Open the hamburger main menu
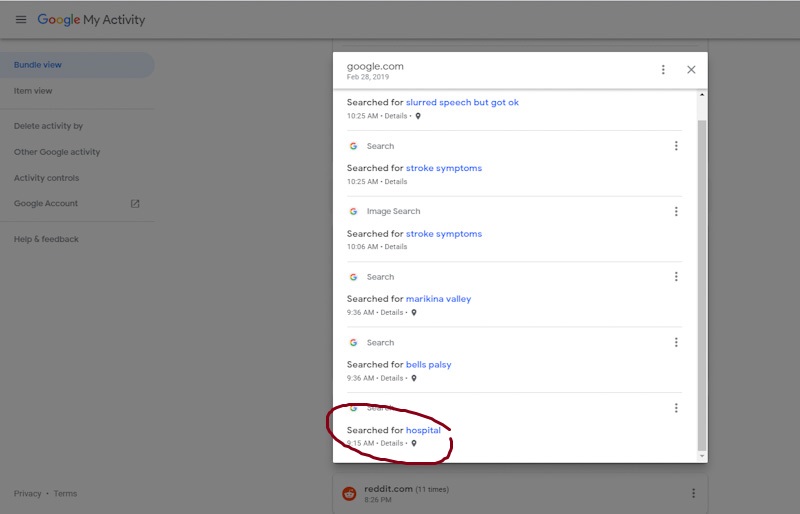This screenshot has height=514, width=800. [21, 19]
